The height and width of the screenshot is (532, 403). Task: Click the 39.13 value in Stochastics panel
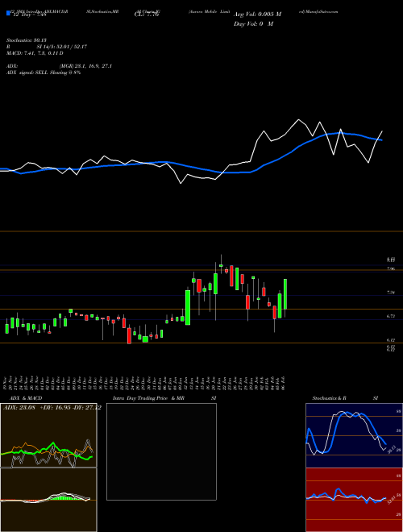coord(390,448)
